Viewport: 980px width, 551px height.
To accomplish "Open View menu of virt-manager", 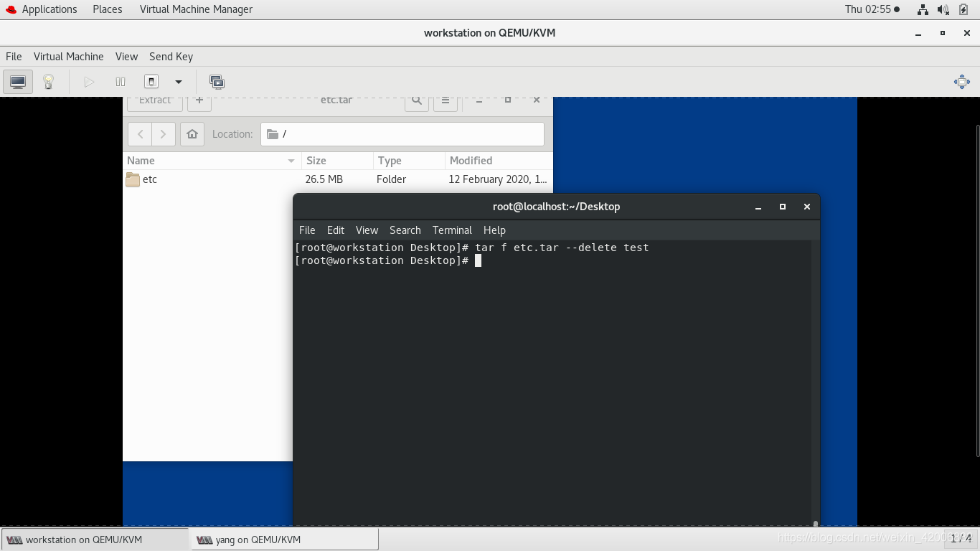I will pyautogui.click(x=126, y=57).
